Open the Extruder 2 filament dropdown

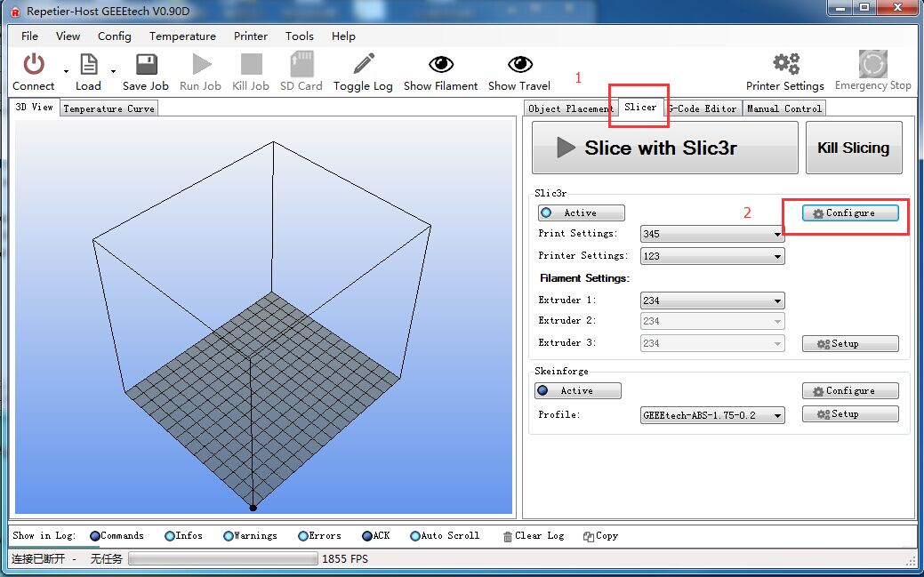pyautogui.click(x=711, y=321)
